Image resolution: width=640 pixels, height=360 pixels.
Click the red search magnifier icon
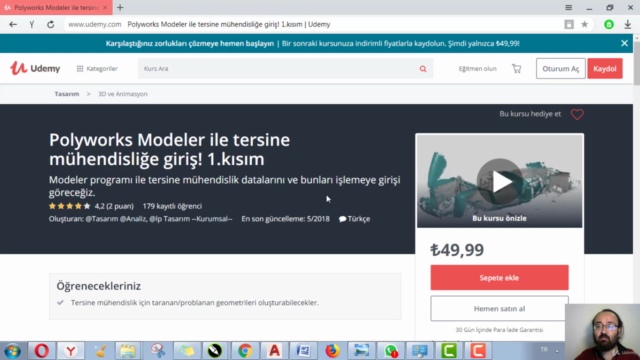[x=423, y=69]
